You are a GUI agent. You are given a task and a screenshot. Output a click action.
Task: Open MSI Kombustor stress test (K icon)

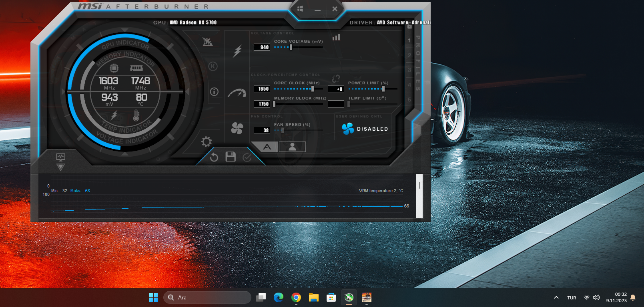click(213, 66)
